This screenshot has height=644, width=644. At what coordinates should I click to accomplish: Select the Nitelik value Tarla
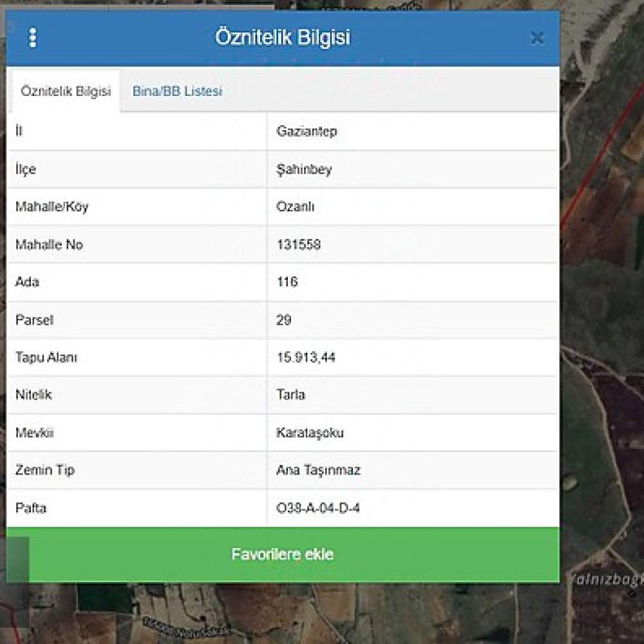(x=291, y=395)
